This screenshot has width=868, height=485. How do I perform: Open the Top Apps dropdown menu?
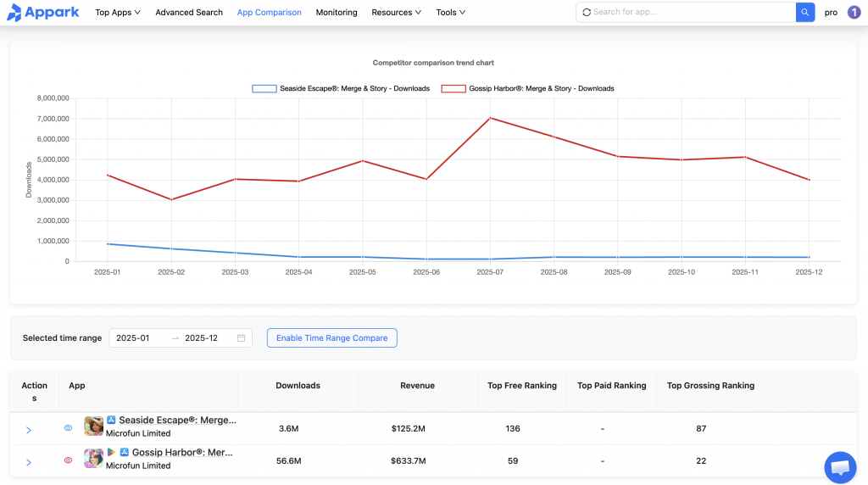(x=118, y=13)
